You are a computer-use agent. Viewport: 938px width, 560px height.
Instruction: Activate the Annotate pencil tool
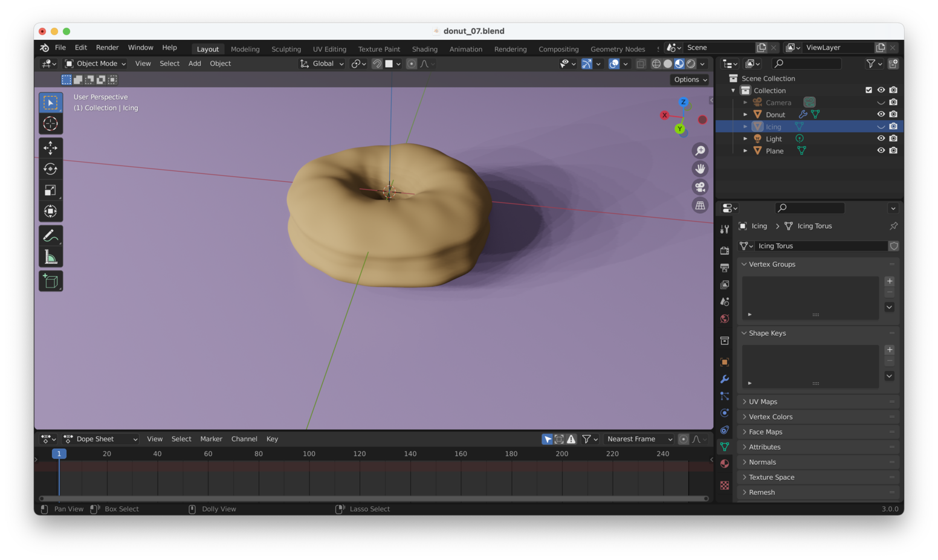click(x=51, y=236)
